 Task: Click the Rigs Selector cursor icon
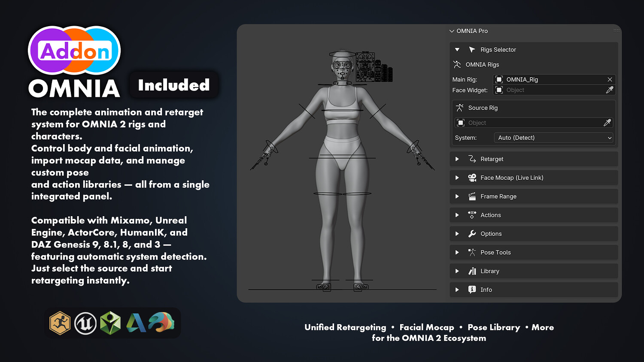tap(472, 50)
